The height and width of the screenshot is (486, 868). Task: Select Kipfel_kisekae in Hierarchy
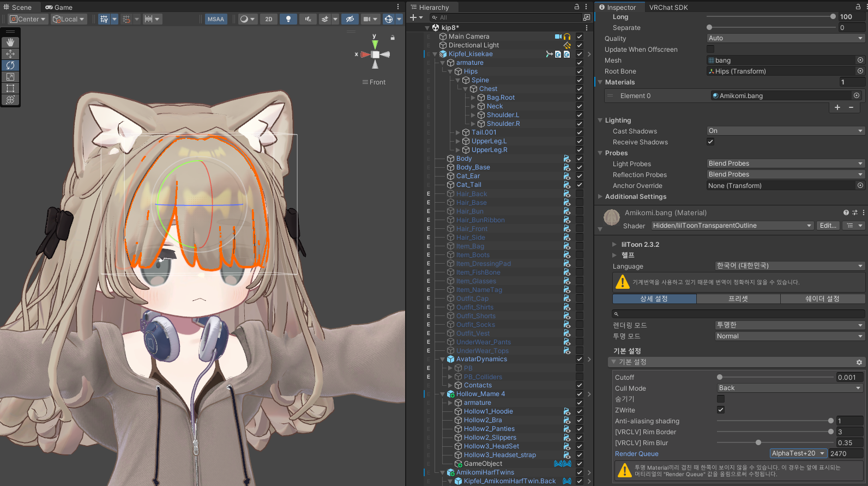(x=471, y=54)
